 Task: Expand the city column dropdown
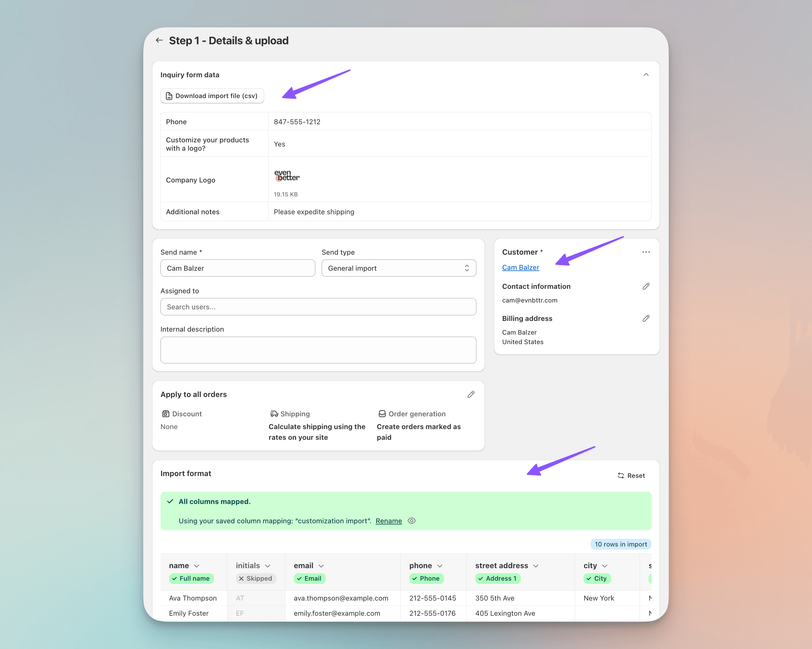click(x=605, y=565)
